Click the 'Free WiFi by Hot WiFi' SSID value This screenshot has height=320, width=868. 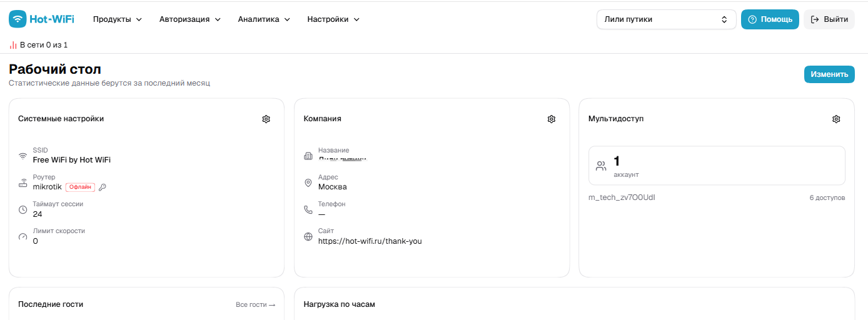pyautogui.click(x=72, y=160)
